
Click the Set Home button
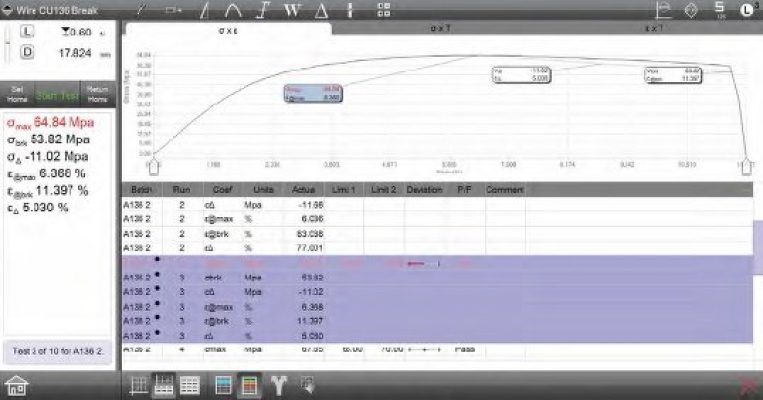point(17,94)
